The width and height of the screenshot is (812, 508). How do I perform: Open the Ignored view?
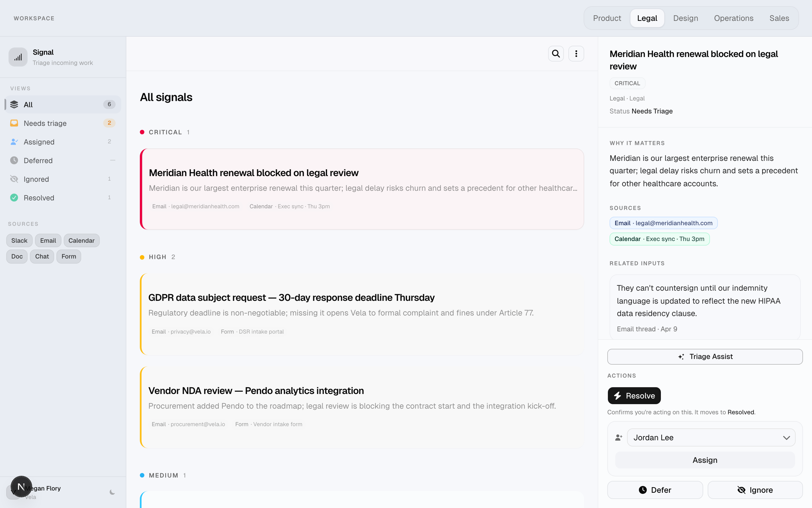click(63, 179)
